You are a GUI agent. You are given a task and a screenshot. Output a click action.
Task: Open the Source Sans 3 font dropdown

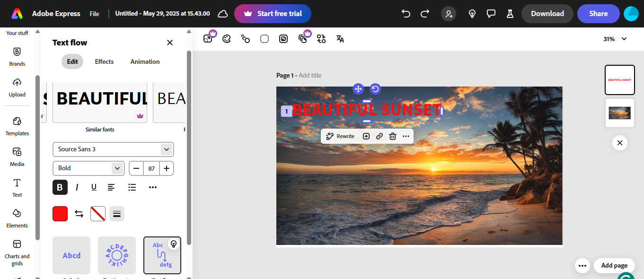click(113, 149)
